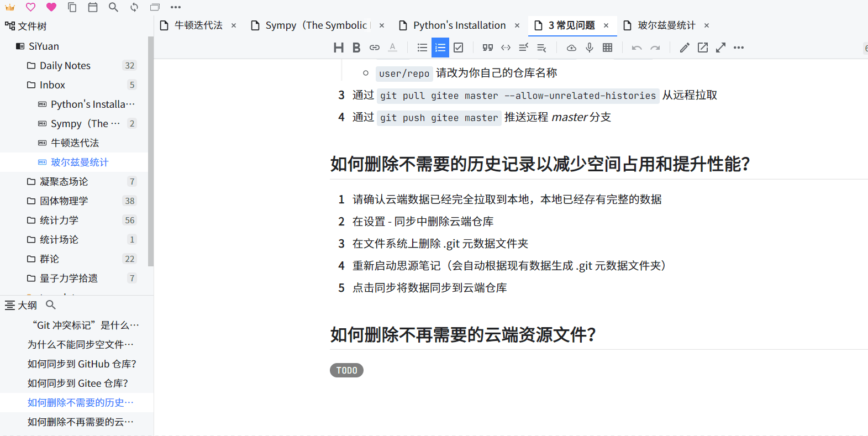
Task: Click the file tree vertical scrollbar
Action: point(151,151)
